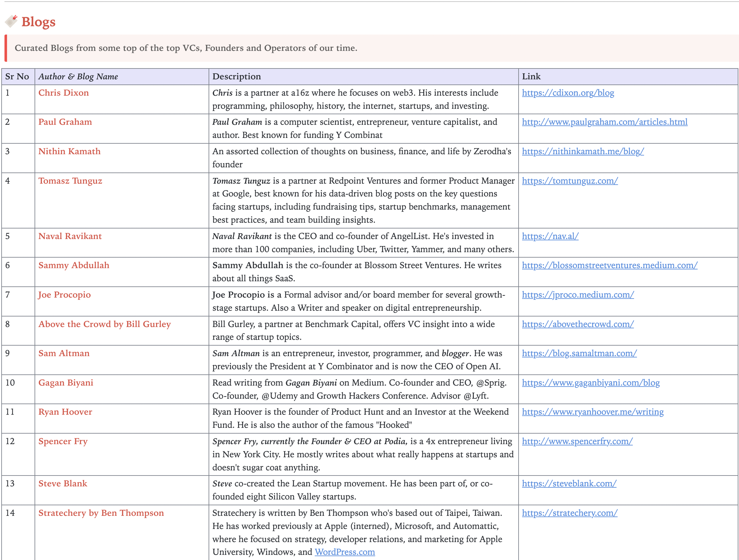Click the Description column header
This screenshot has width=739, height=560.
[x=363, y=76]
